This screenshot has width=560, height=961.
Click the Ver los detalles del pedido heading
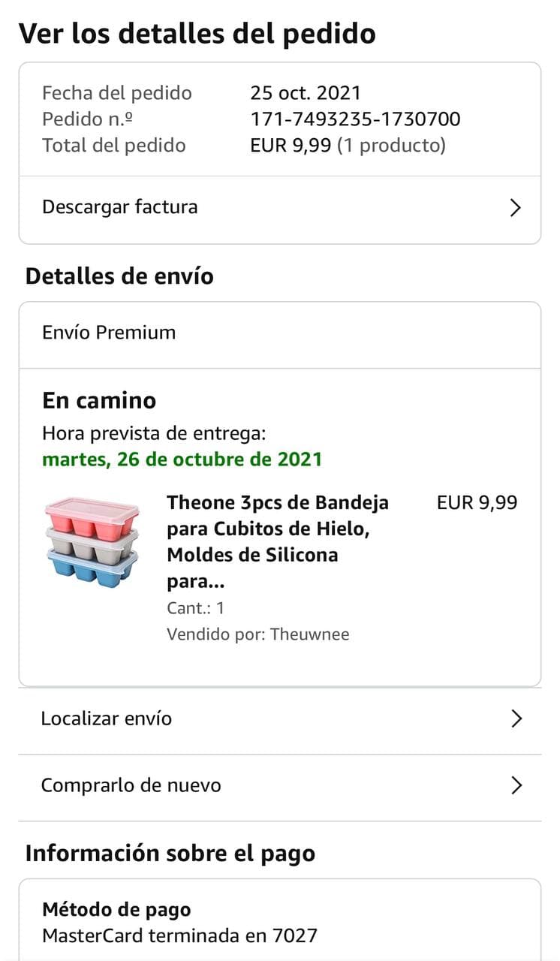tap(197, 34)
